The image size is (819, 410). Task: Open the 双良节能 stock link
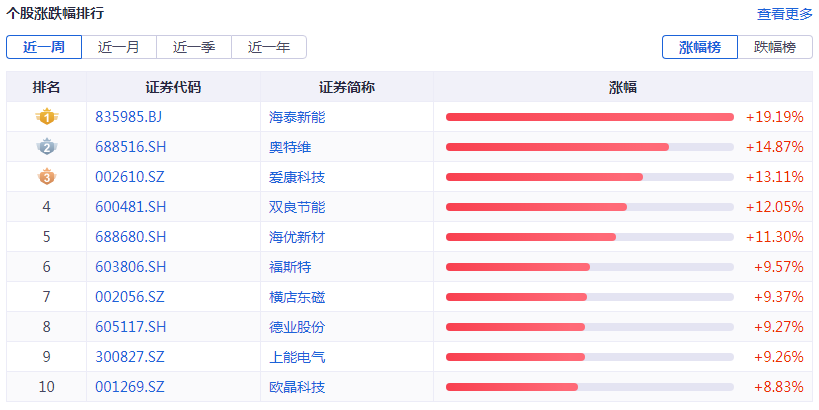click(297, 207)
